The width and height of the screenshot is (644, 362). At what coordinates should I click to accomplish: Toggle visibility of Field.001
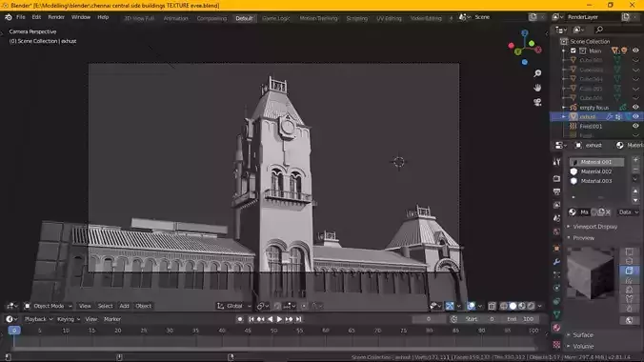coord(635,126)
